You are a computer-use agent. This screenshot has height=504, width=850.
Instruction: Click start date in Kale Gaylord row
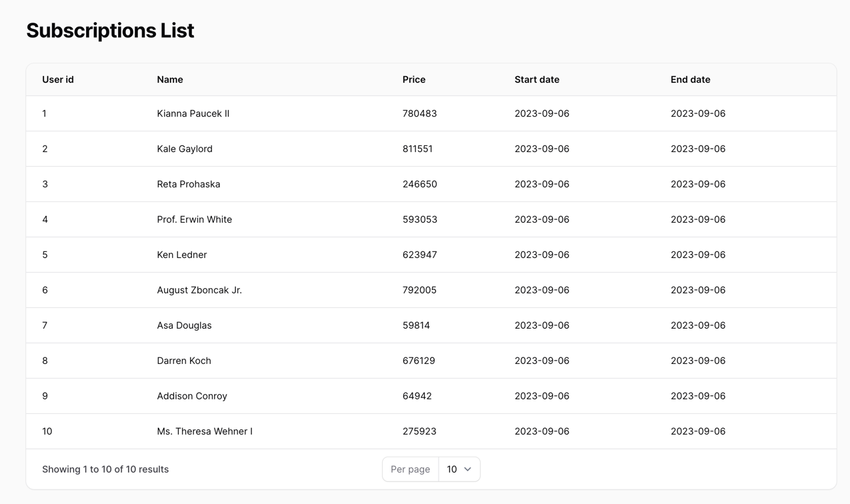coord(542,149)
